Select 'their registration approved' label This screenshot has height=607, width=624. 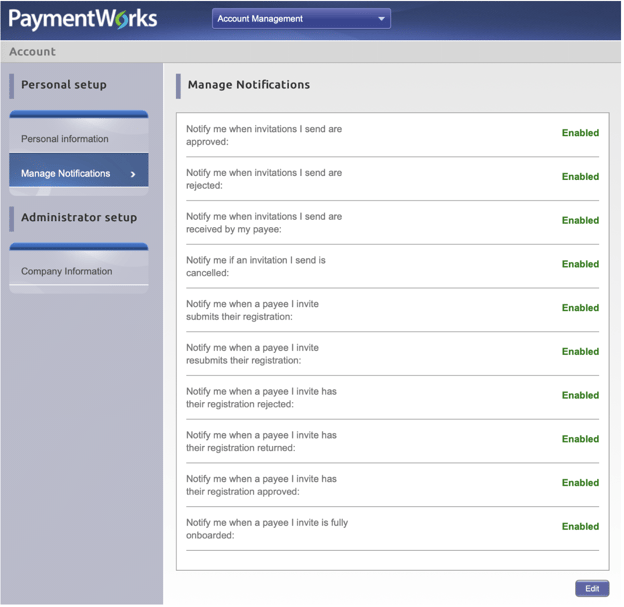(262, 486)
